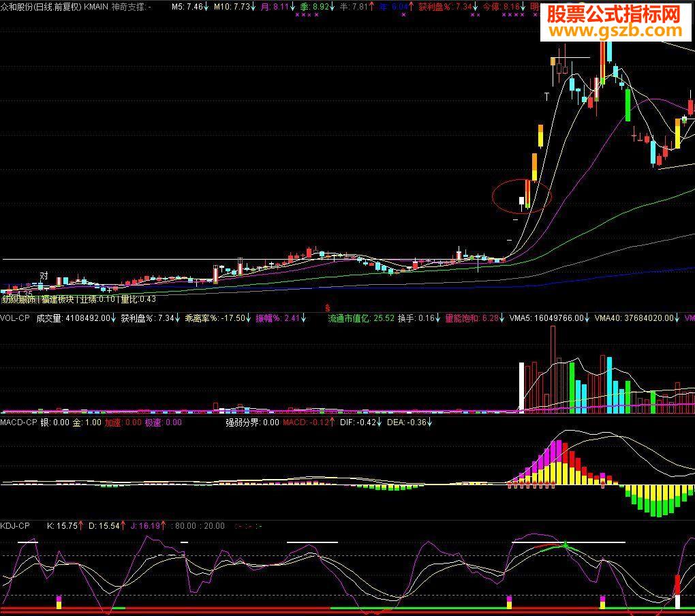Viewport: 695px width, 616px height.
Task: Open the VOL-CP indicator title
Action: point(15,318)
